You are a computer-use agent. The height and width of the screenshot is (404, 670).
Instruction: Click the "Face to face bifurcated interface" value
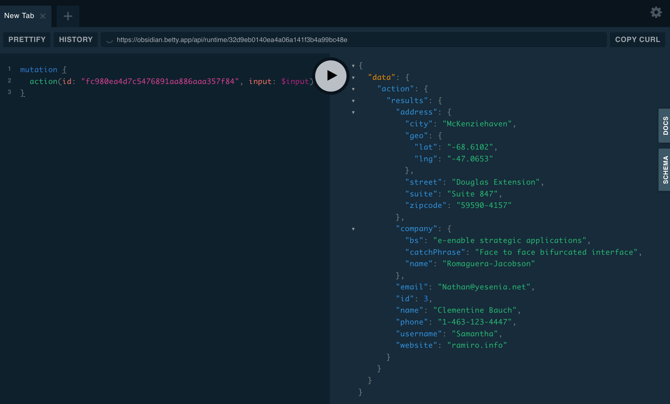pyautogui.click(x=556, y=252)
